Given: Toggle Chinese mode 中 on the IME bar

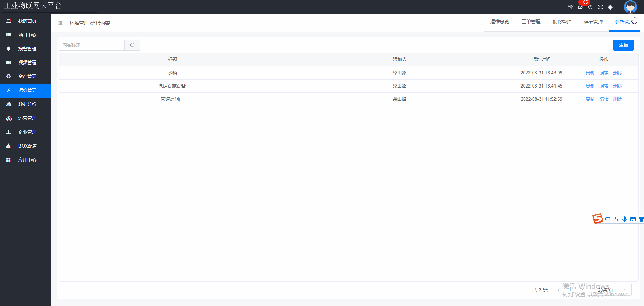Looking at the screenshot, I should (608, 219).
